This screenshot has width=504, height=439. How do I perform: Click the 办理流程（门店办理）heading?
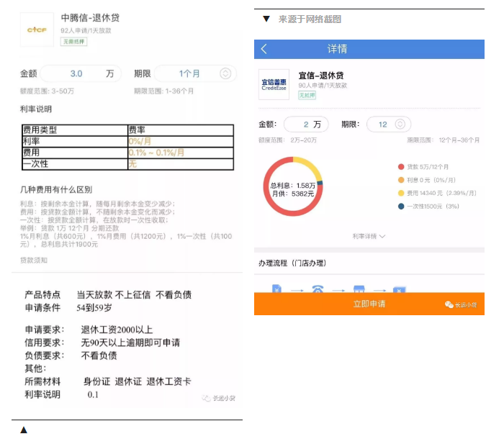[x=292, y=263]
